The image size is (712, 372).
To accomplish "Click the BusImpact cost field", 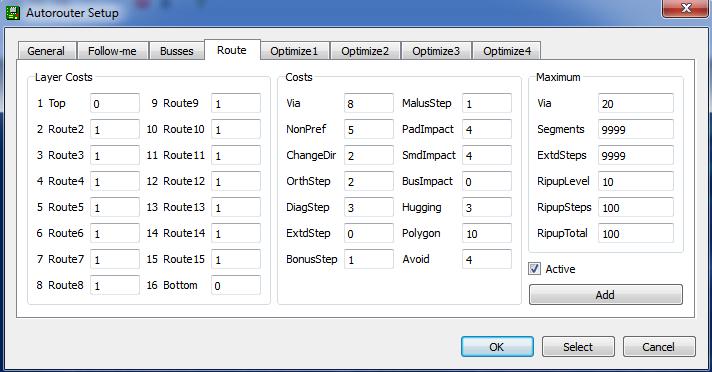I will click(487, 181).
